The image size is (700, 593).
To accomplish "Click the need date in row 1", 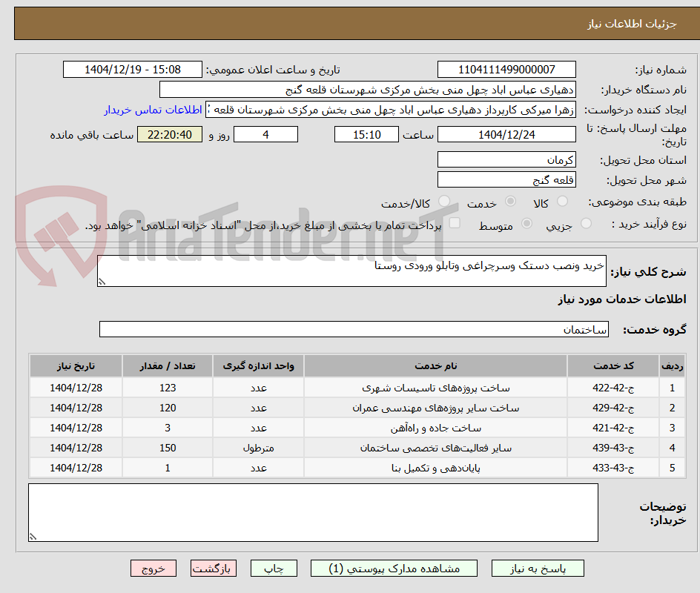I will [x=76, y=388].
